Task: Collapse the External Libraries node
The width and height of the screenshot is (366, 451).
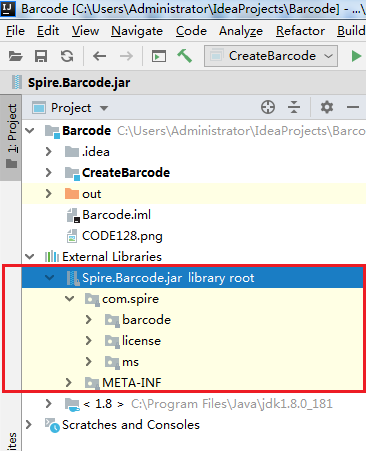Action: [30, 257]
